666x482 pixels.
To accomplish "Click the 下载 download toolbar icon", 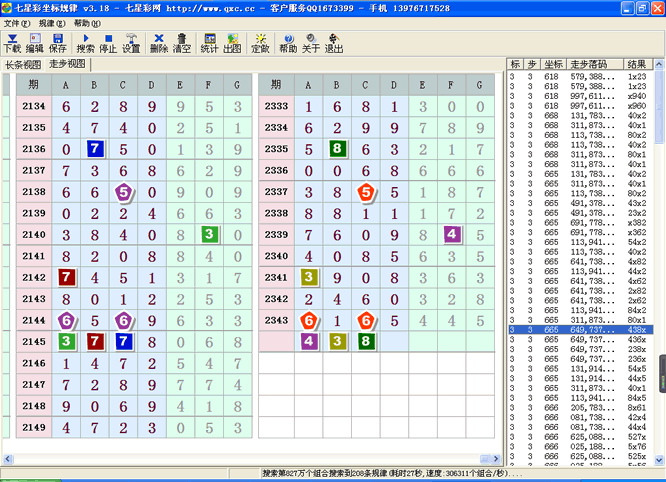I will [12, 44].
